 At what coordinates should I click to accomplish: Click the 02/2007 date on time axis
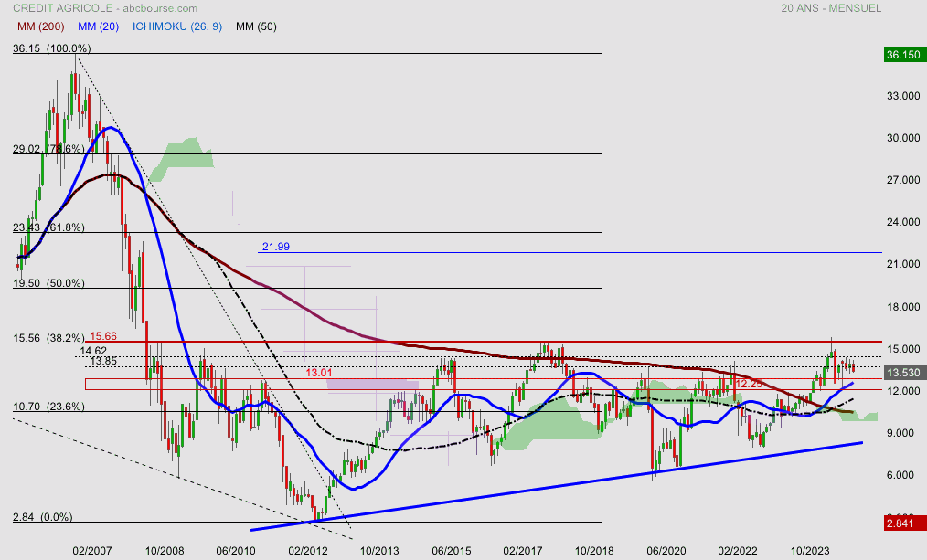coord(92,552)
